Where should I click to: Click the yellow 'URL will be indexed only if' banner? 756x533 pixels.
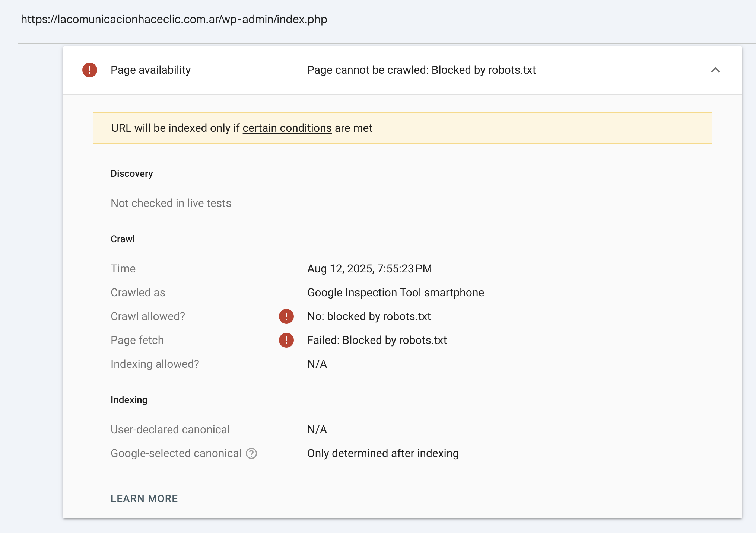click(x=402, y=128)
